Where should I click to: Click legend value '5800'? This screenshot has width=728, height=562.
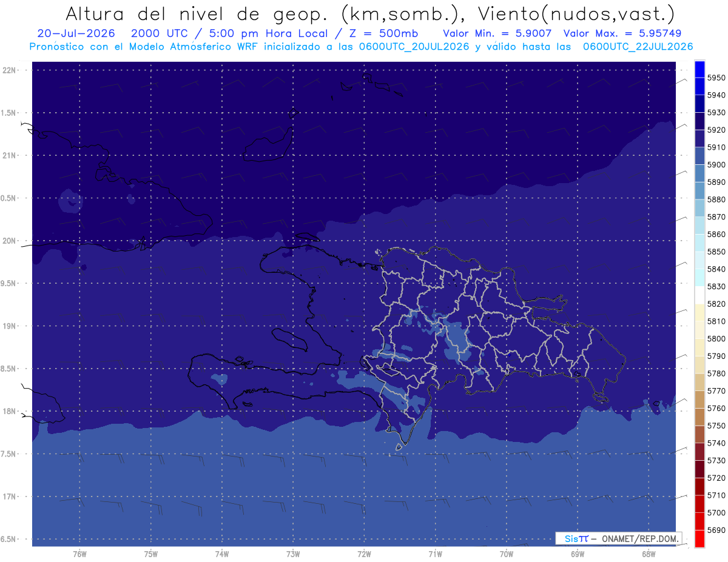click(x=716, y=338)
